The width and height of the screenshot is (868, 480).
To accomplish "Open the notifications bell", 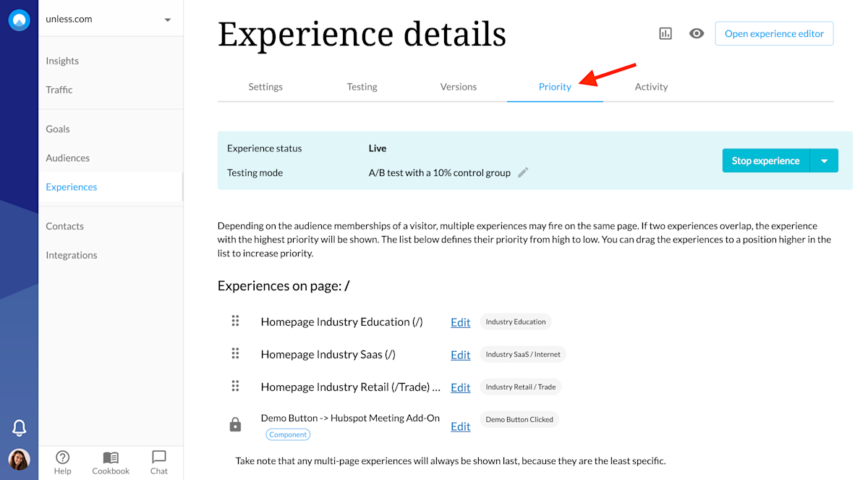I will tap(20, 427).
